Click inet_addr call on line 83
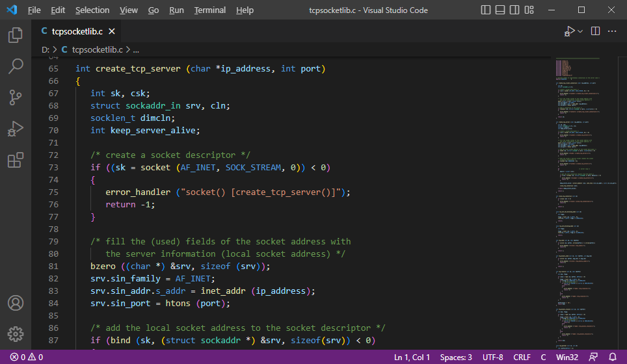The image size is (627, 364). coord(223,291)
